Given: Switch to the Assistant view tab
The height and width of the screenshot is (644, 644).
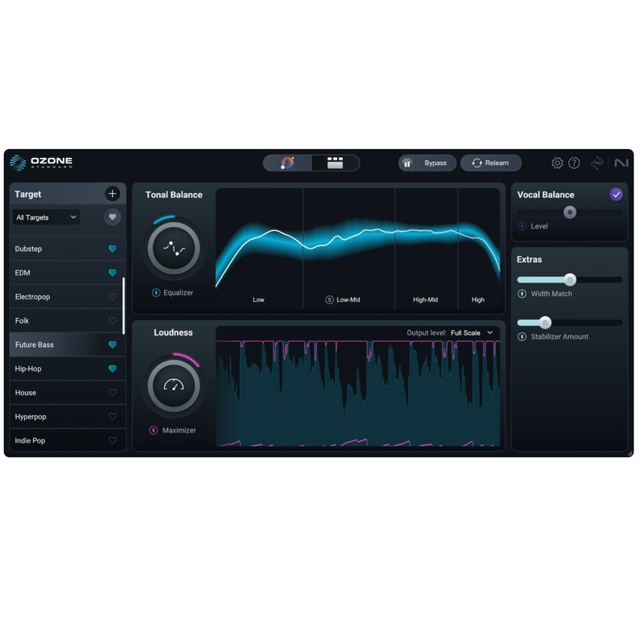Looking at the screenshot, I should click(x=287, y=163).
